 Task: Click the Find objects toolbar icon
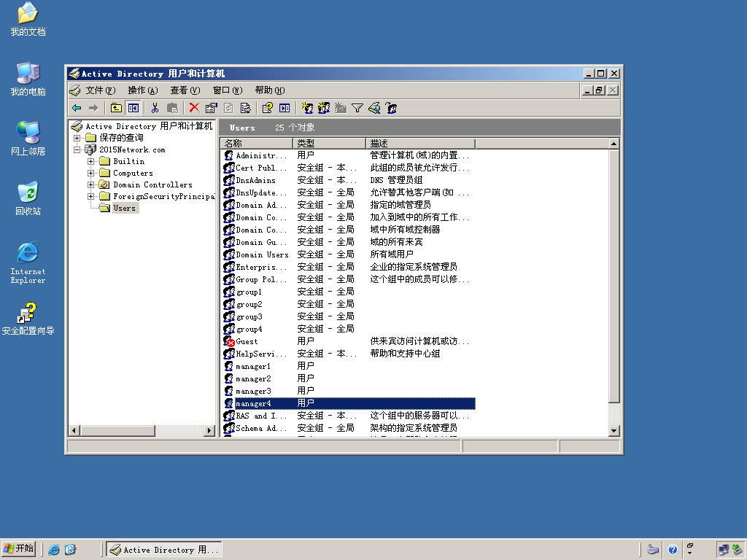(374, 108)
